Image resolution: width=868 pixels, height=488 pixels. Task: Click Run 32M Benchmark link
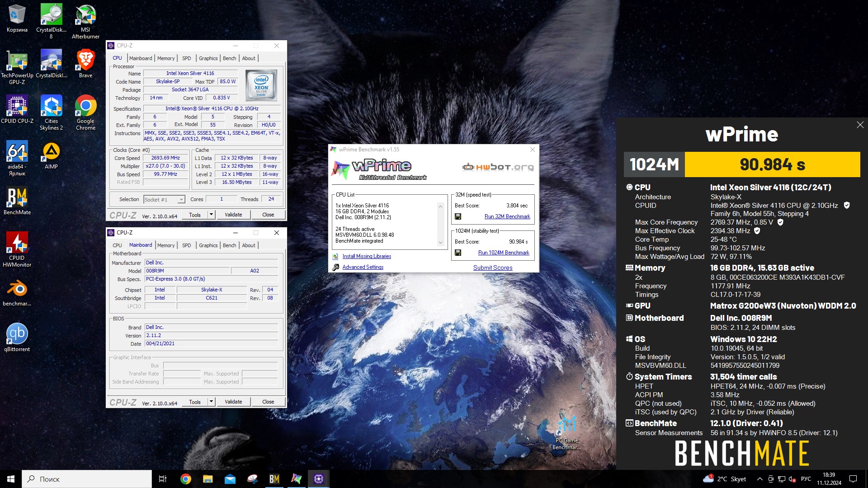point(507,216)
